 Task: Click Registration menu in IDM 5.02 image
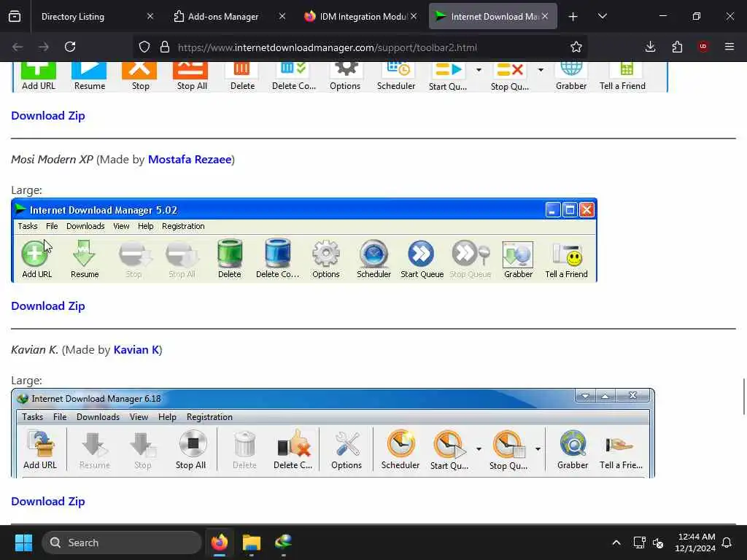pyautogui.click(x=183, y=226)
